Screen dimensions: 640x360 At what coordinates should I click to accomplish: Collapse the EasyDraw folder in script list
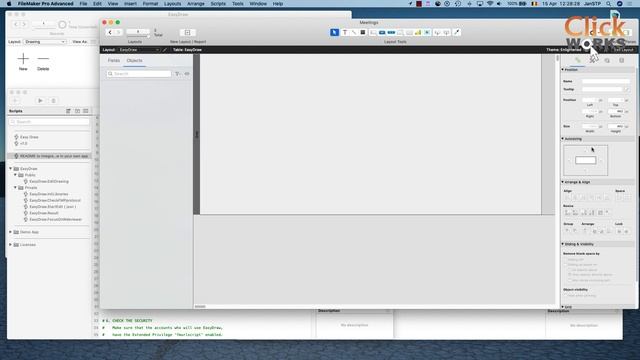pos(11,169)
